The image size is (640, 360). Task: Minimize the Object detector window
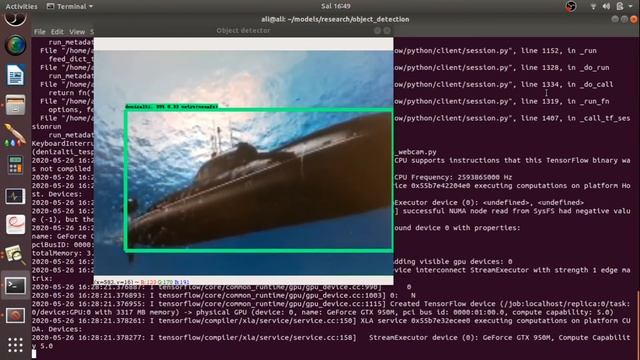(x=377, y=31)
